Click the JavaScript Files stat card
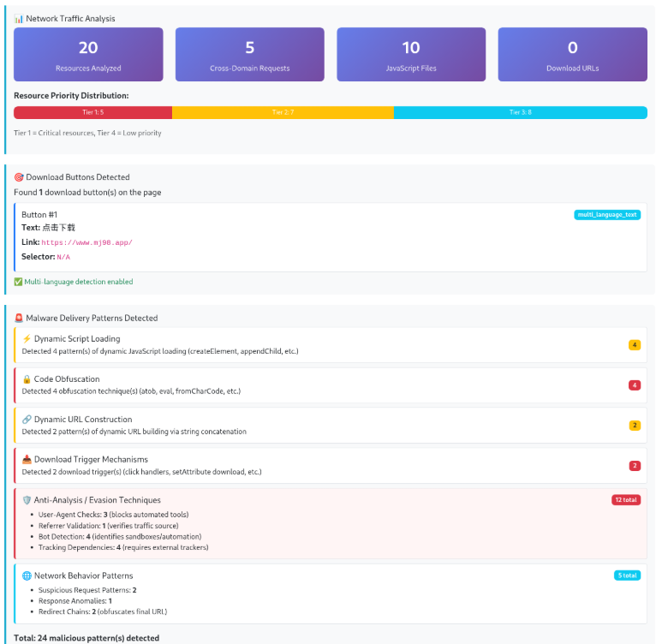The width and height of the screenshot is (656, 644). 411,55
